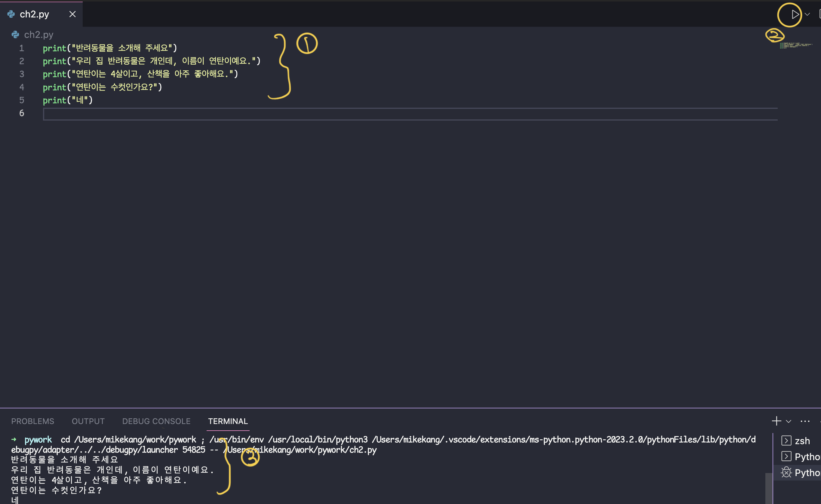Switch to the PROBLEMS panel tab
The image size is (821, 504).
coord(33,421)
